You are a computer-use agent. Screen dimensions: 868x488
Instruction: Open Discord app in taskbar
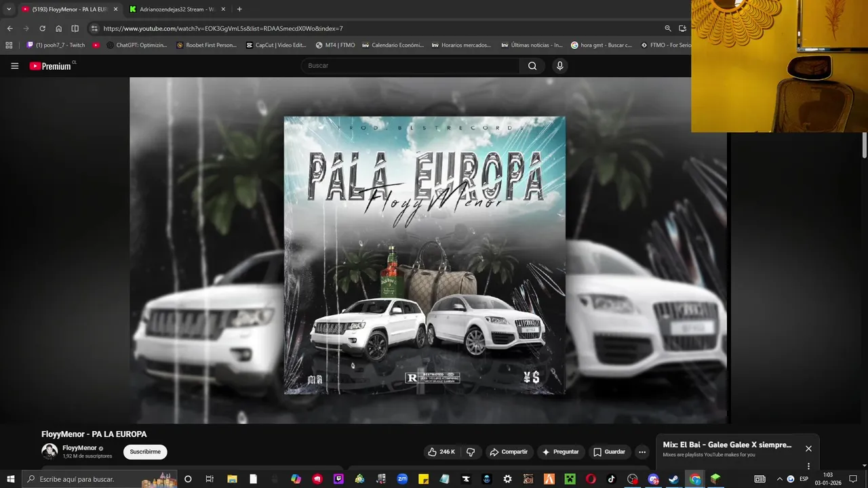click(653, 479)
